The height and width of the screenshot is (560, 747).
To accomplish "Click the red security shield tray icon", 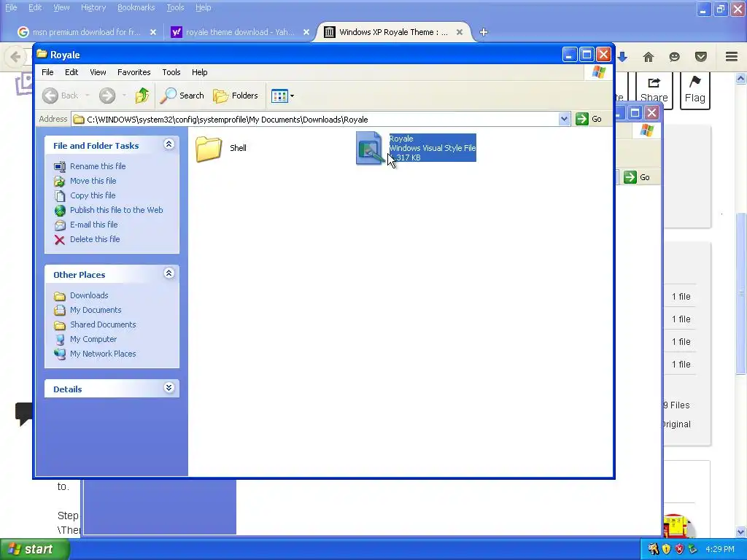I will point(679,549).
